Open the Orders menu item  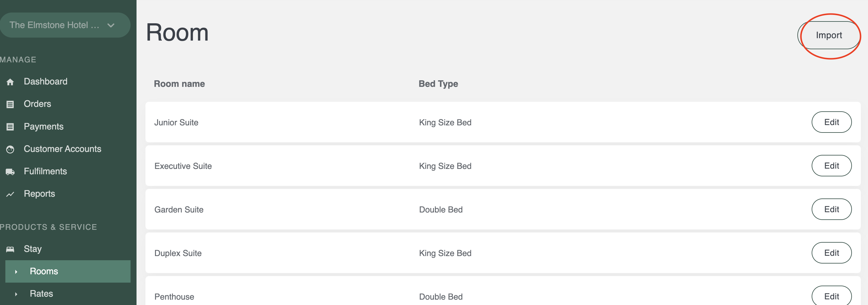[x=37, y=104]
